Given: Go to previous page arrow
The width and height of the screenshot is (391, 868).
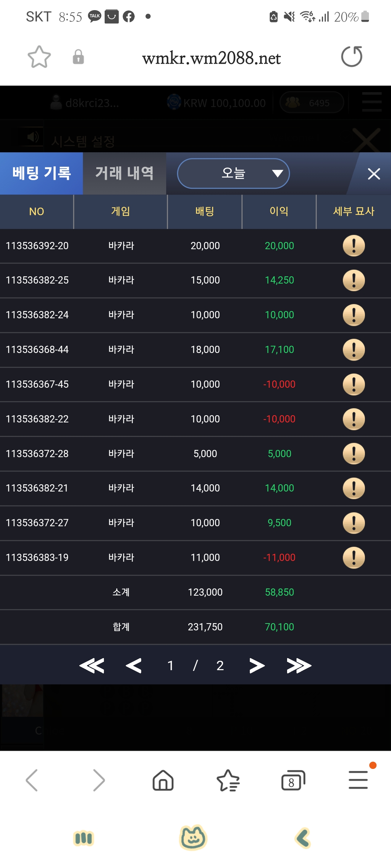Looking at the screenshot, I should (x=134, y=665).
